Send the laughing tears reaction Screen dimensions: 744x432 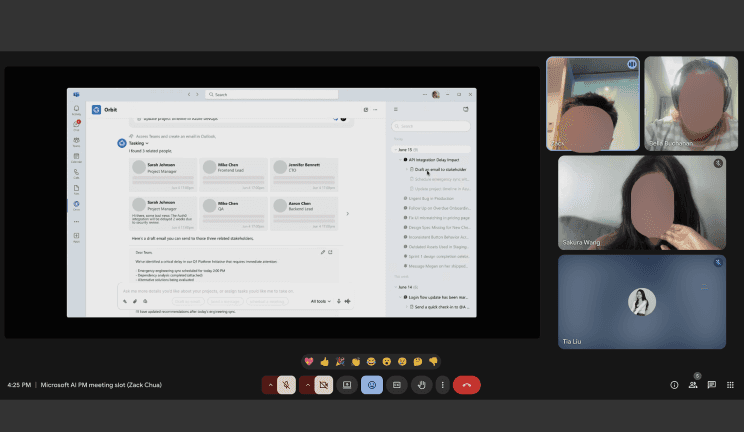371,362
